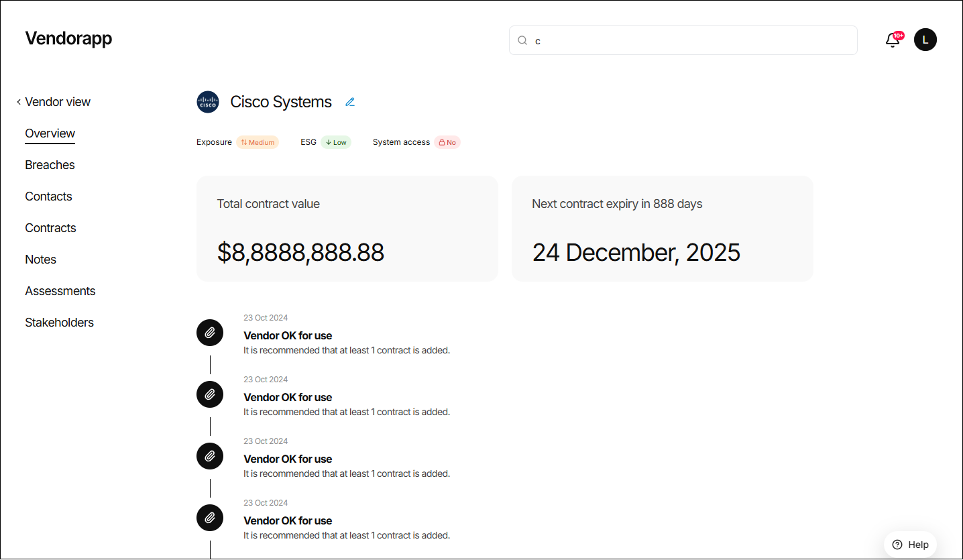Image resolution: width=963 pixels, height=560 pixels.
Task: Click the Help button
Action: click(910, 545)
